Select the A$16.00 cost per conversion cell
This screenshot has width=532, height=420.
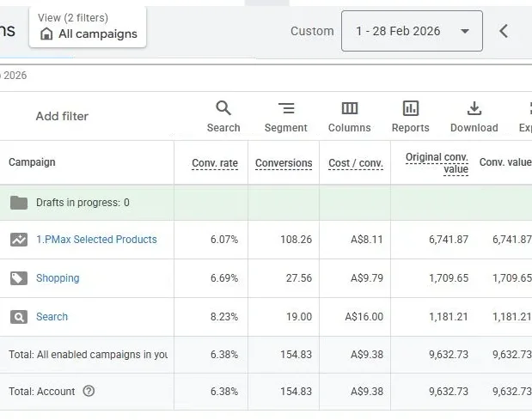point(364,317)
